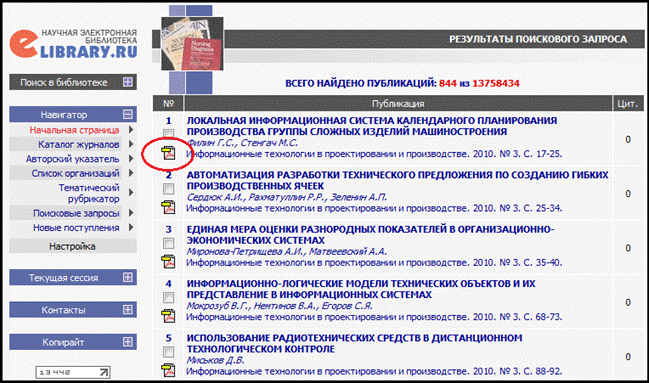Viewport: 649px width, 383px height.
Task: Open article ИСПОЛЬЗОВАНИЕ РАДИОТЕХНИЧЕСКИХ СРЕДСТВ
Action: pos(354,343)
